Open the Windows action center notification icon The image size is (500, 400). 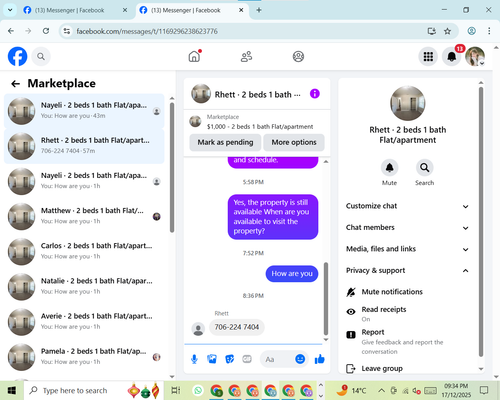[x=484, y=390]
